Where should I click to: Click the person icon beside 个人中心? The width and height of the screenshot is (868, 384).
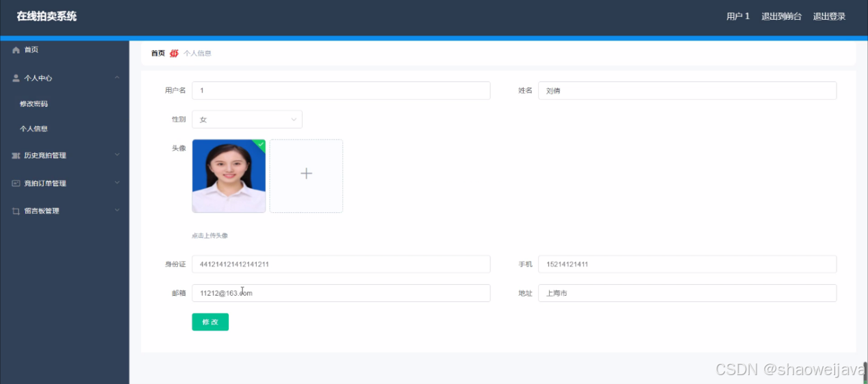click(16, 78)
